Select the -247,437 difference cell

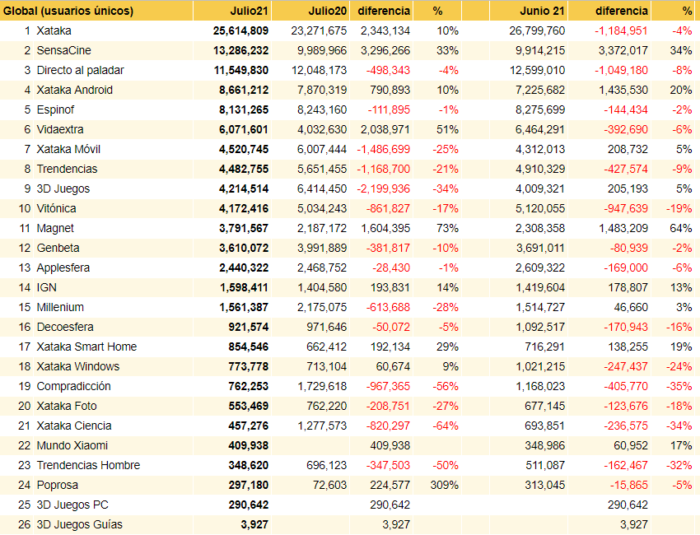pos(626,367)
